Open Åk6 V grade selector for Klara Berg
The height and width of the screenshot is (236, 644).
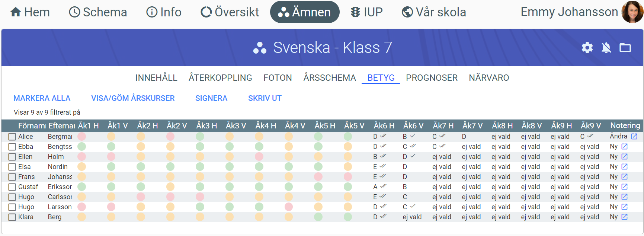point(412,217)
